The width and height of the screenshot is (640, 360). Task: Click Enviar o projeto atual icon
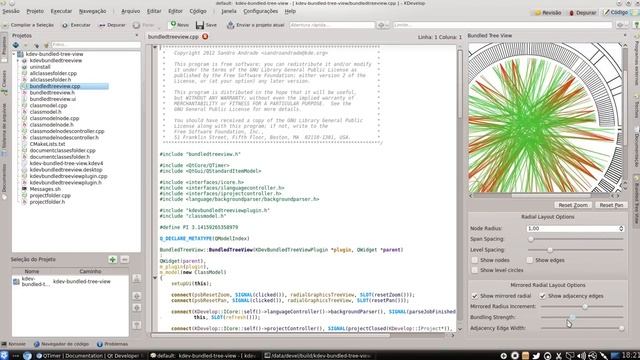[231, 25]
